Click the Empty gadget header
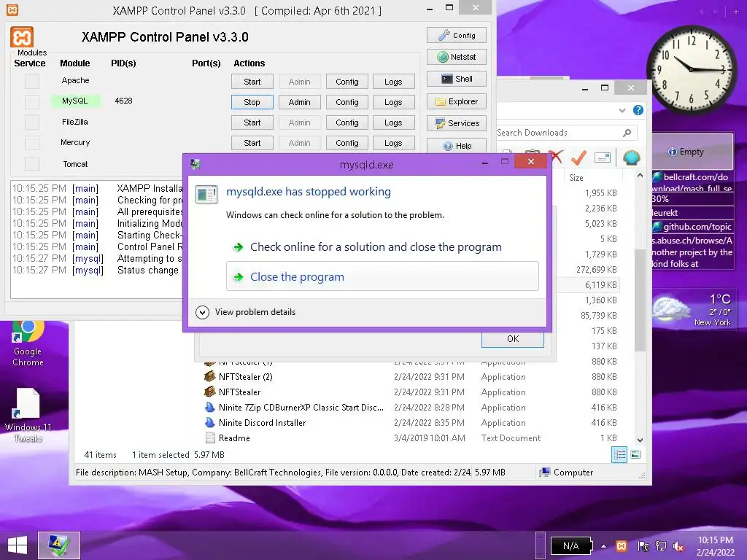Image resolution: width=747 pixels, height=560 pixels. (692, 152)
